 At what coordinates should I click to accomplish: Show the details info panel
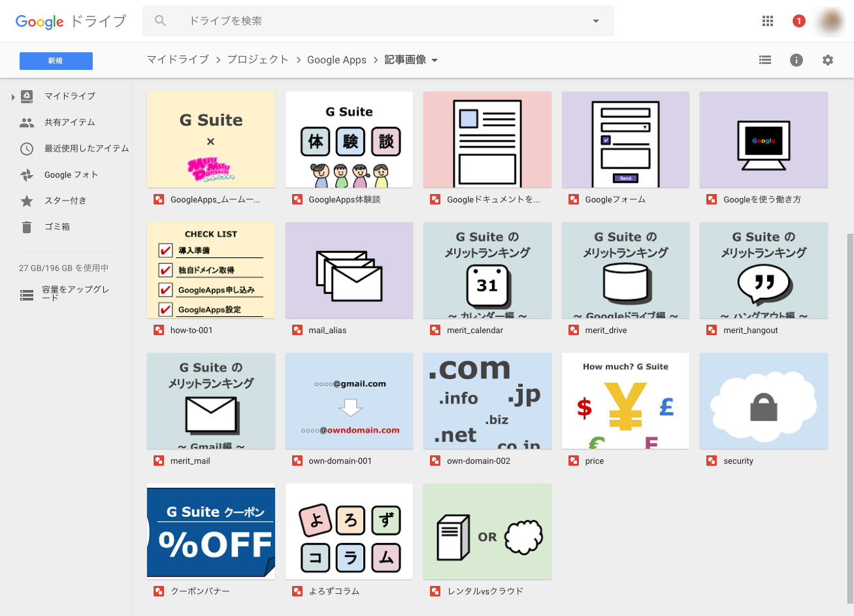[797, 60]
